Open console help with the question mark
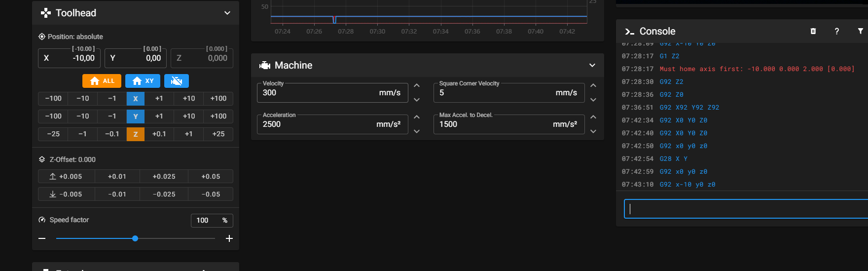Viewport: 868px width, 271px height. [837, 31]
